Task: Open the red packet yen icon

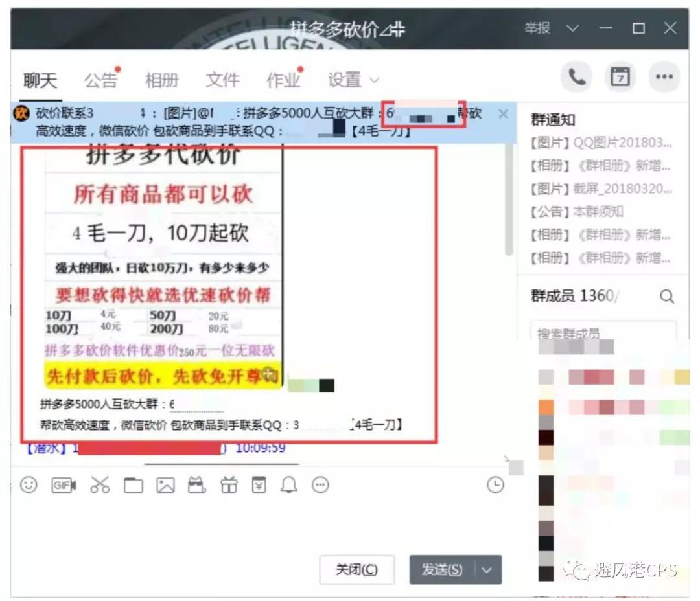Action: (259, 484)
